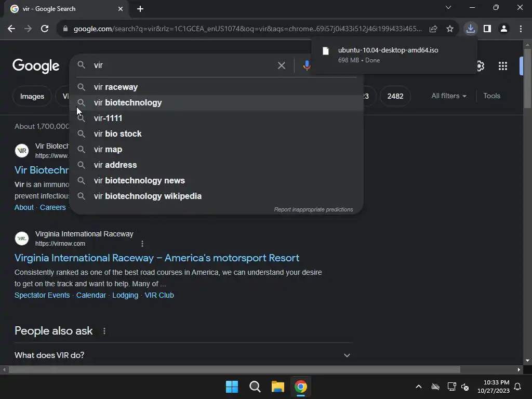The width and height of the screenshot is (532, 399).
Task: Open a new tab with the plus icon
Action: pos(140,9)
